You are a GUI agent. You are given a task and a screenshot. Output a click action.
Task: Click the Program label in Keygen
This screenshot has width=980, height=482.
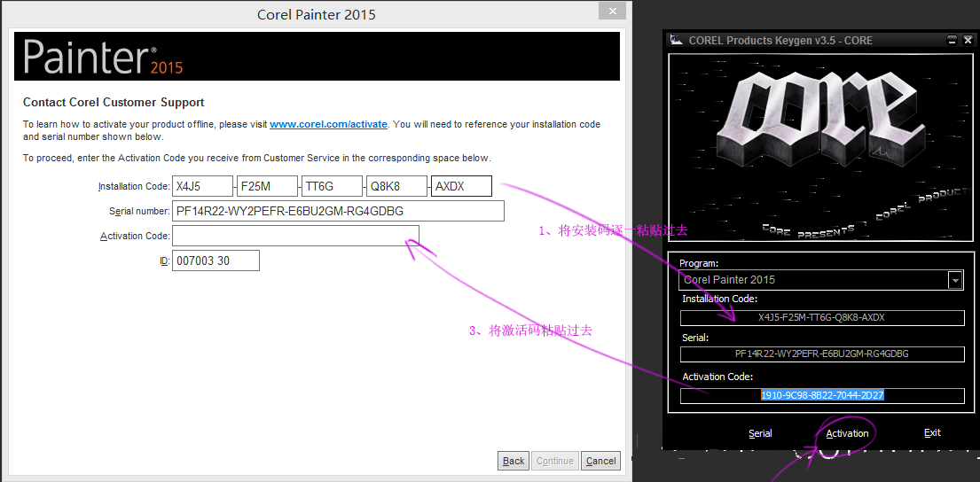click(x=699, y=263)
